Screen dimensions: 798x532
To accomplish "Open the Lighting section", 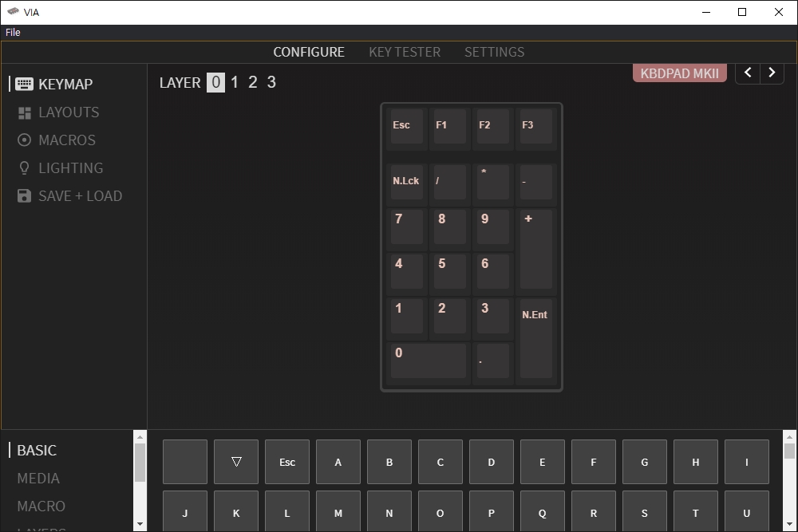I will [x=60, y=167].
